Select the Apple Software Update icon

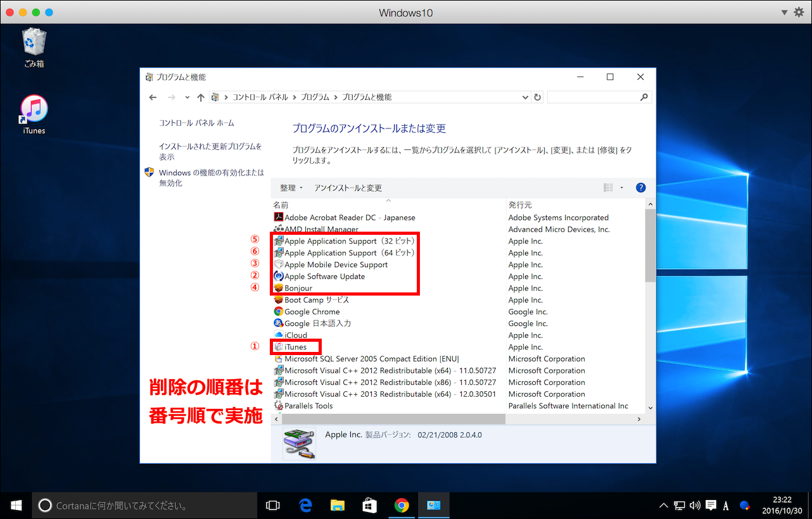[x=279, y=276]
